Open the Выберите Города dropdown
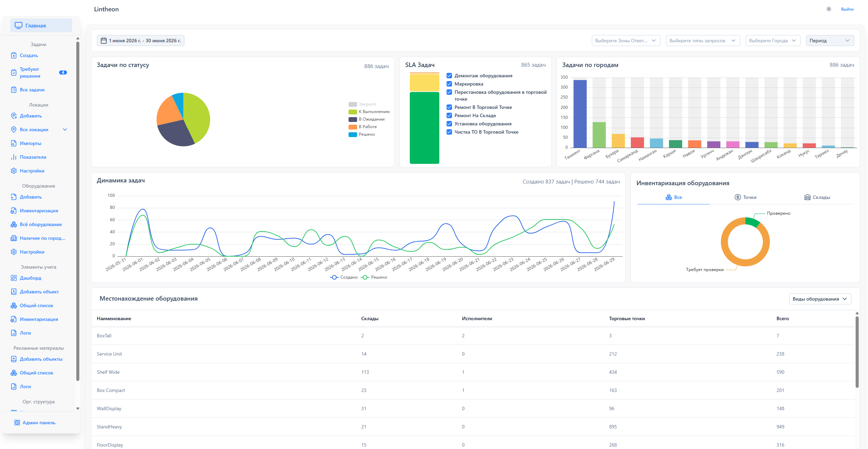Screen dimensions: 868x449 point(773,41)
